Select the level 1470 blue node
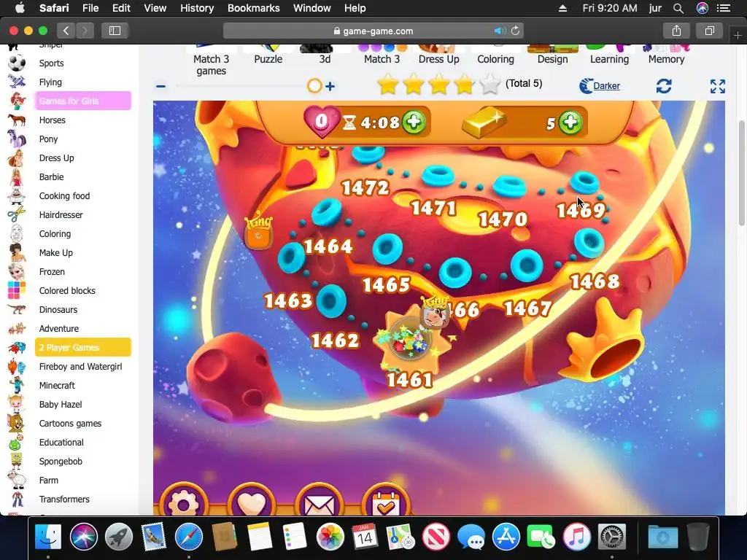Screen dimensions: 747x560 tap(508, 186)
